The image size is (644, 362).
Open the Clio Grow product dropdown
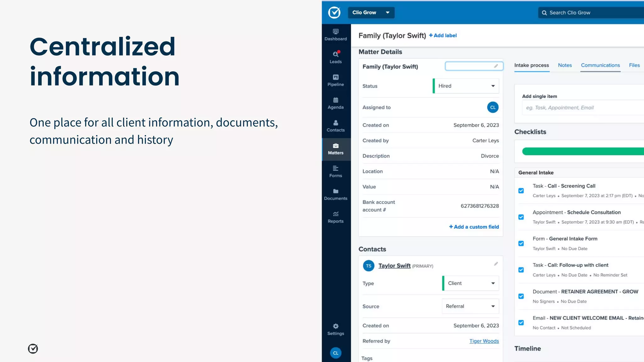pos(371,13)
